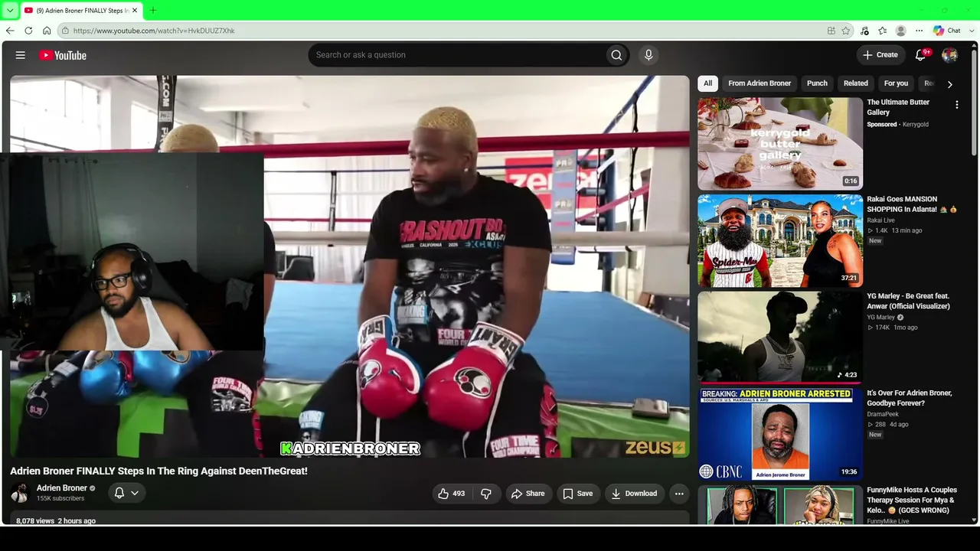Viewport: 980px width, 551px height.
Task: Open the browser media control icon
Action: click(x=864, y=31)
